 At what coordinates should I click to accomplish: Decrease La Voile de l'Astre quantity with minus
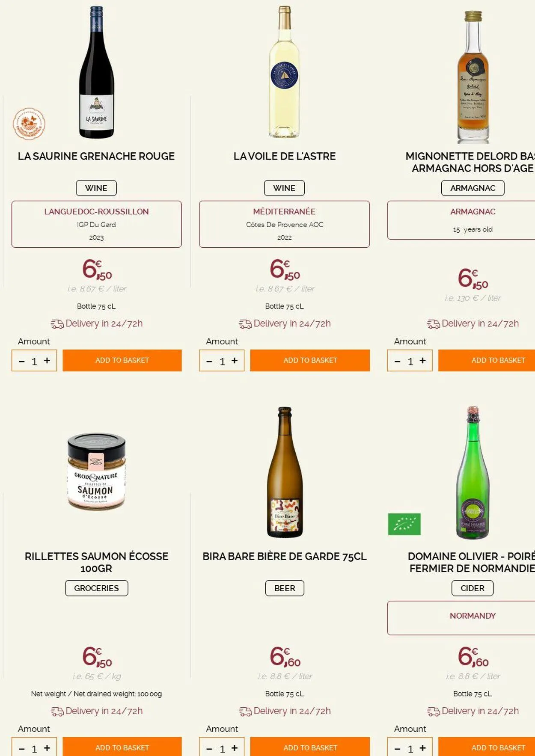pos(209,362)
